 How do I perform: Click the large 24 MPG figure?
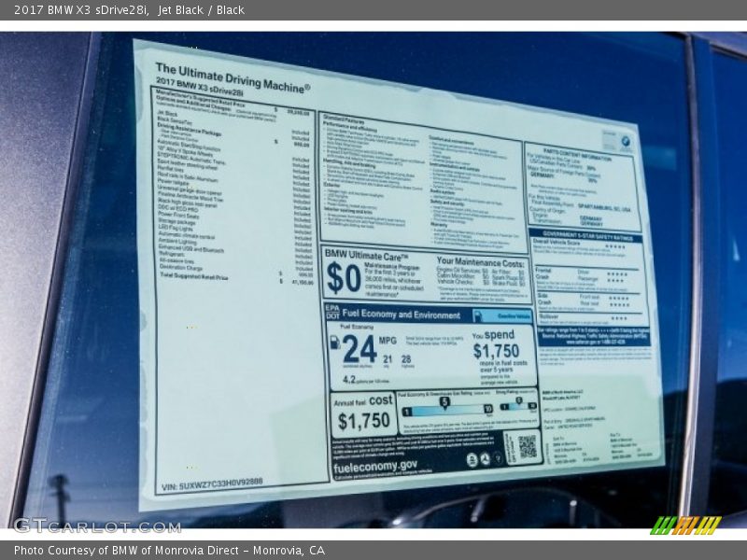pyautogui.click(x=359, y=348)
